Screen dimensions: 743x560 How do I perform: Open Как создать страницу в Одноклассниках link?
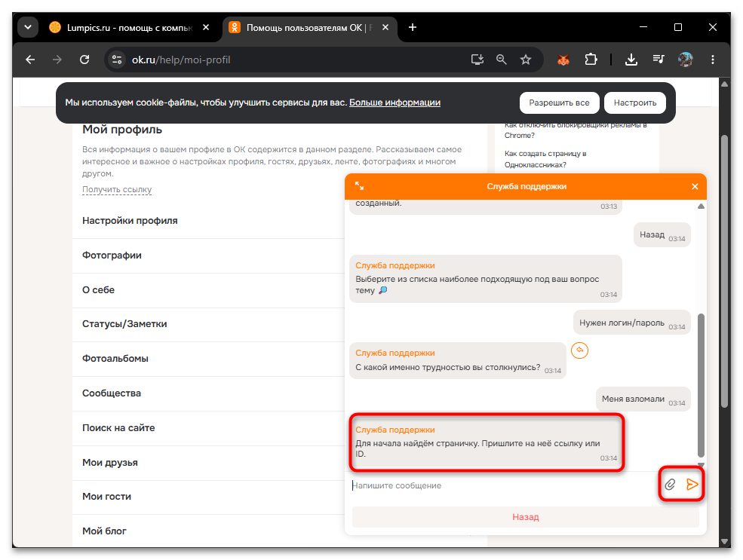(x=545, y=159)
